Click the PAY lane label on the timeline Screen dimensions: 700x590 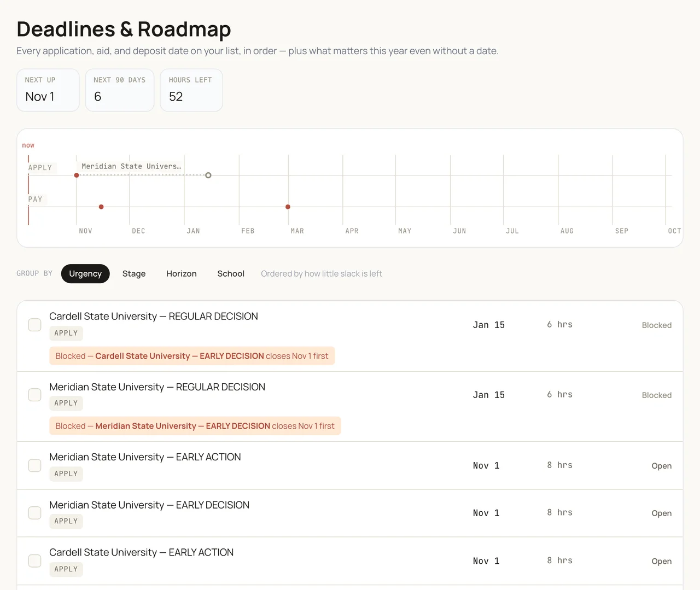[35, 199]
